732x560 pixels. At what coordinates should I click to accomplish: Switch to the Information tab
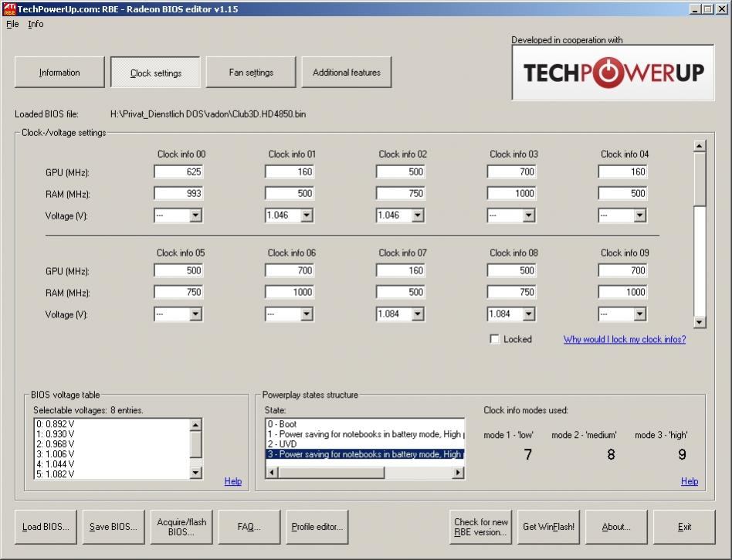pyautogui.click(x=59, y=73)
